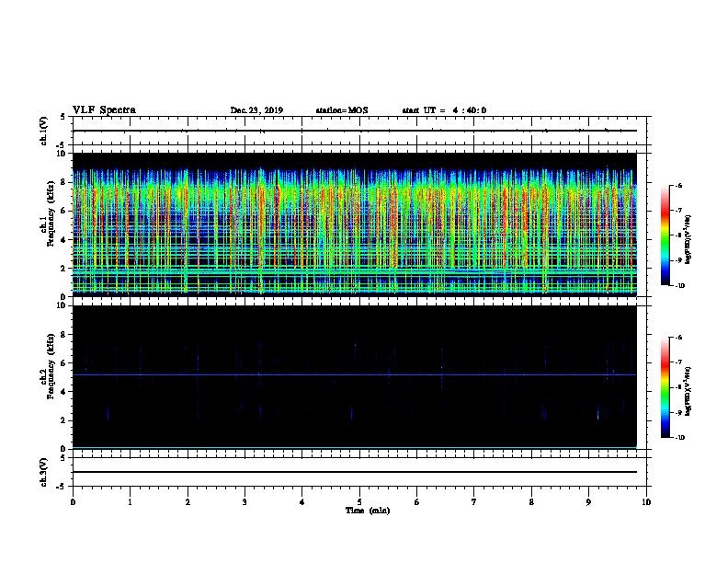Click time axis tick label "10"

pos(646,501)
